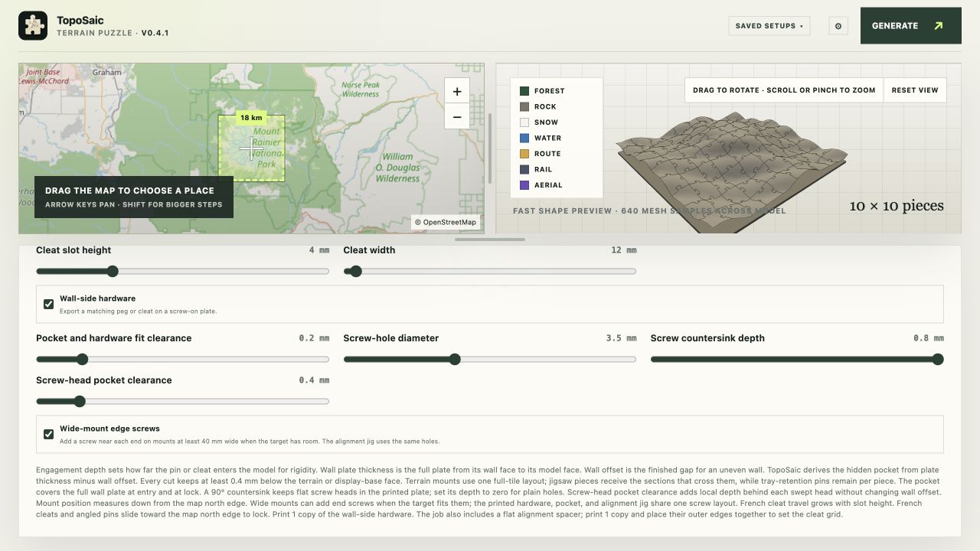
Task: Click the 'Wide-mount edge screws' label text
Action: [x=109, y=429]
